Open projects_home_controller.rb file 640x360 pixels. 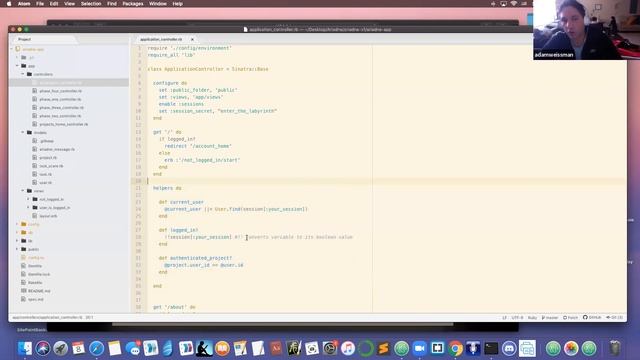coord(63,124)
